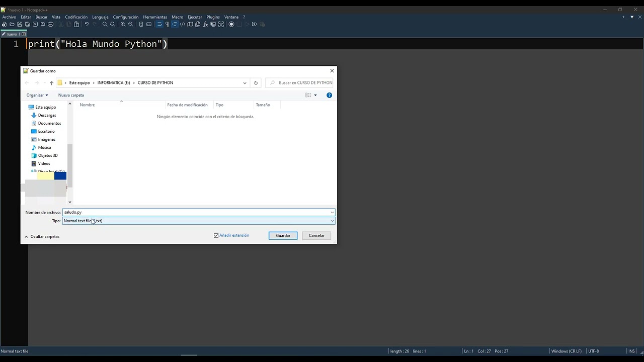
Task: Click Windows (CR LF) in status bar
Action: [567, 351]
